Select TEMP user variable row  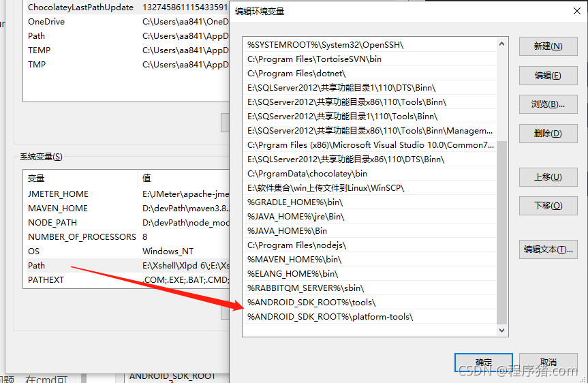click(x=126, y=50)
